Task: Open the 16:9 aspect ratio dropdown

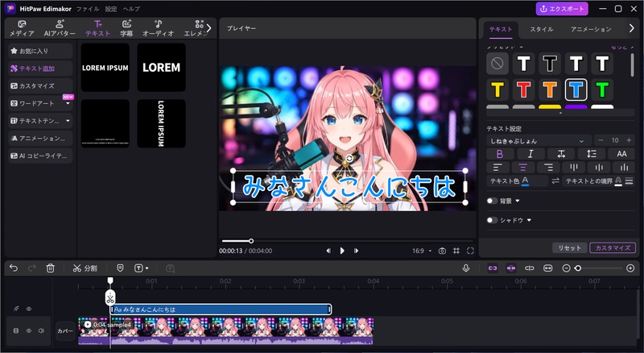Action: [x=422, y=251]
